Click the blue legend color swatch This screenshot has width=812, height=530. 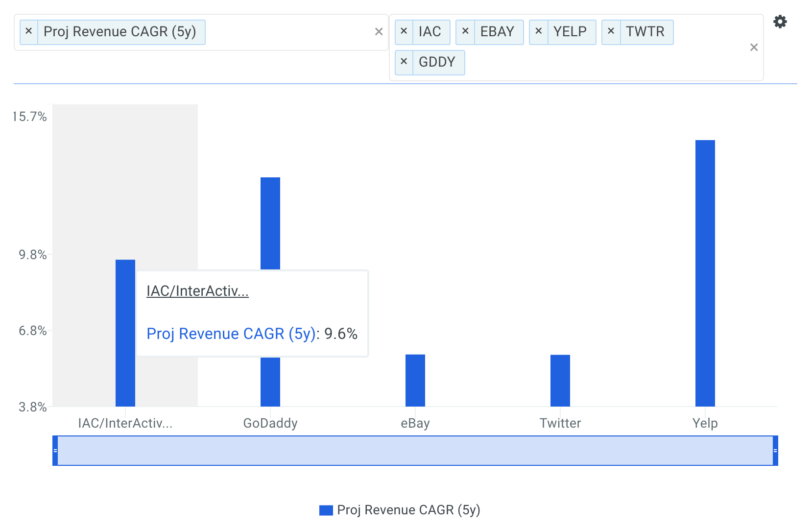326,510
